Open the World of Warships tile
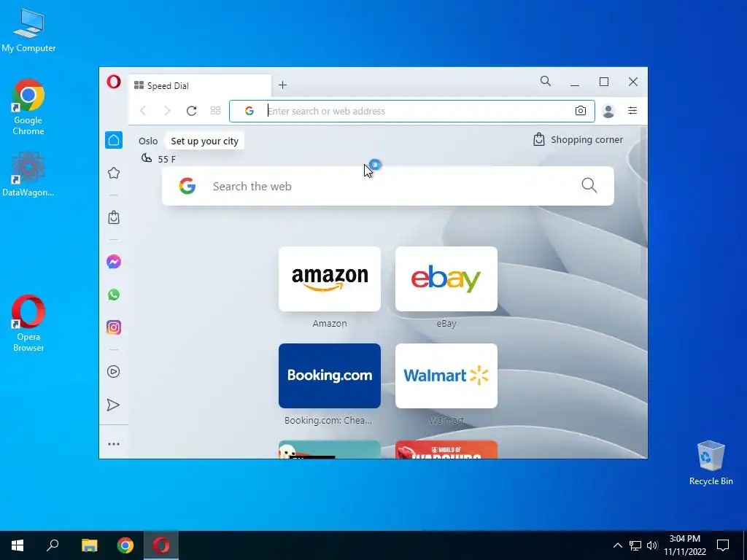747x560 pixels. [x=446, y=450]
